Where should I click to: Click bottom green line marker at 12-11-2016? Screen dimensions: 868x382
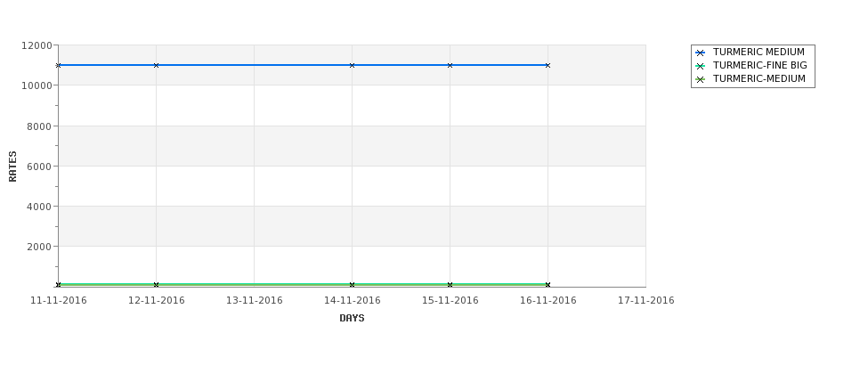click(x=157, y=285)
